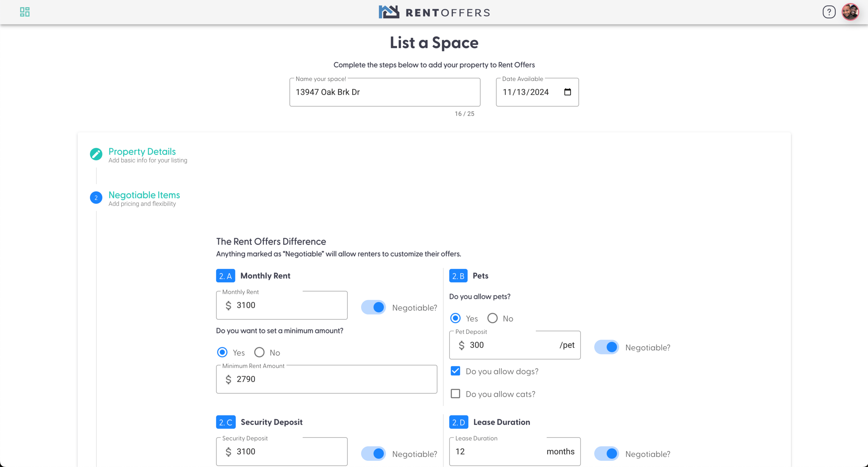This screenshot has height=467, width=868.
Task: Select No for minimum rent amount
Action: (259, 352)
